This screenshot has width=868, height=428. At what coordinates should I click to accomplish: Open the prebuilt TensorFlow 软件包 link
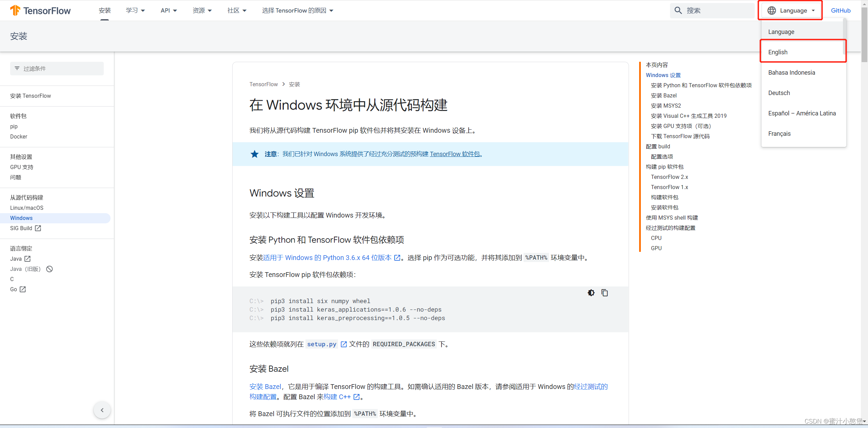tap(455, 154)
